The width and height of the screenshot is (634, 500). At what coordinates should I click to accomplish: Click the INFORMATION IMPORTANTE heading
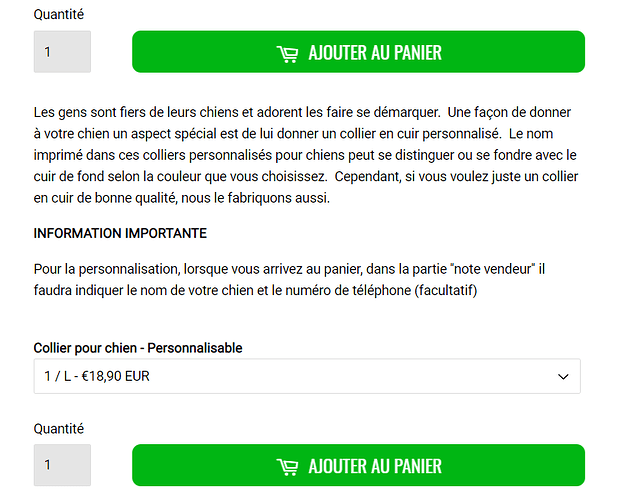(x=120, y=233)
